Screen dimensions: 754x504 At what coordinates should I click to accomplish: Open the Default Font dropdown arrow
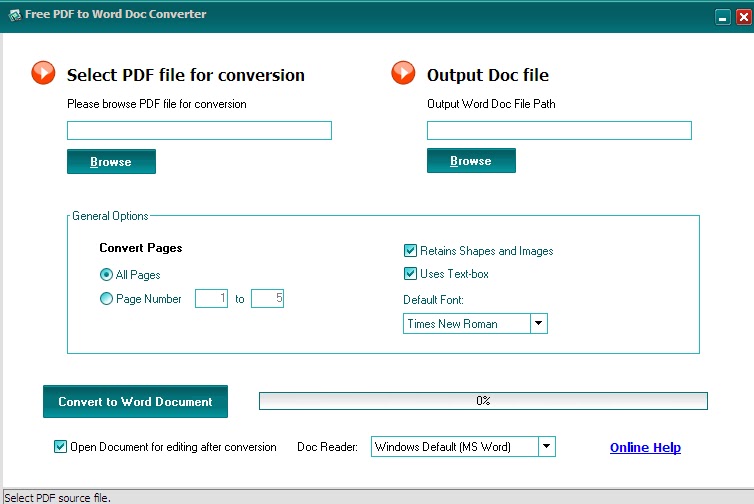click(539, 324)
